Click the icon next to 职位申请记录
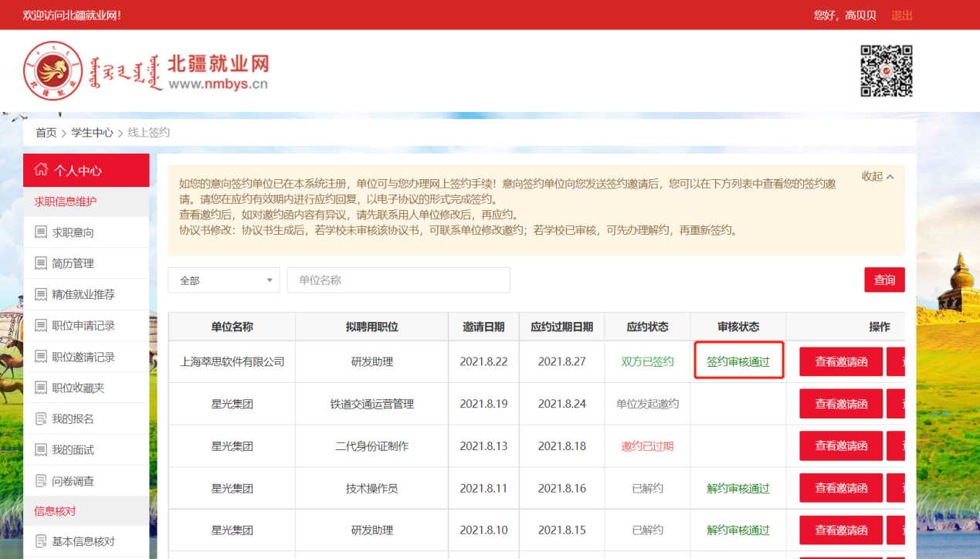This screenshot has width=980, height=559. pos(41,326)
